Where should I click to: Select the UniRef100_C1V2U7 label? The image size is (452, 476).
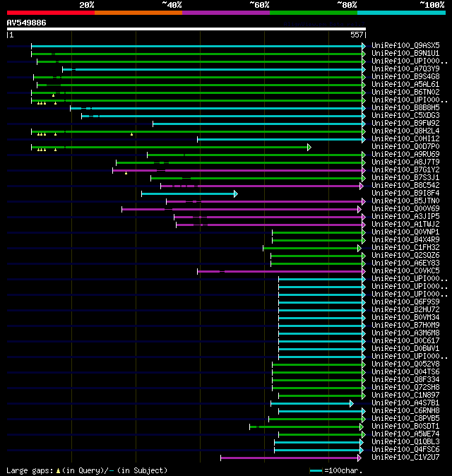click(x=405, y=458)
